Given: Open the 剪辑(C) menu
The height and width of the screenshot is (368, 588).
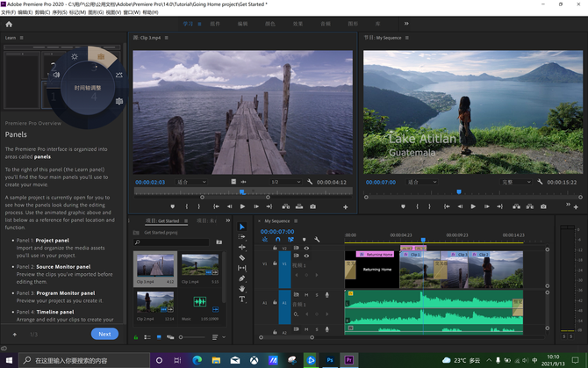Looking at the screenshot, I should 42,12.
